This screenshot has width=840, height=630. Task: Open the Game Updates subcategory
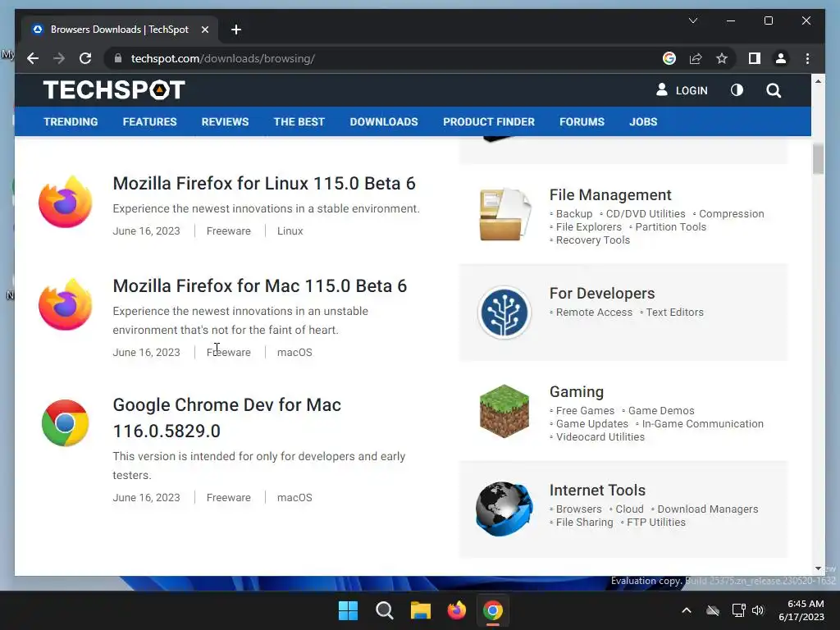coord(592,424)
